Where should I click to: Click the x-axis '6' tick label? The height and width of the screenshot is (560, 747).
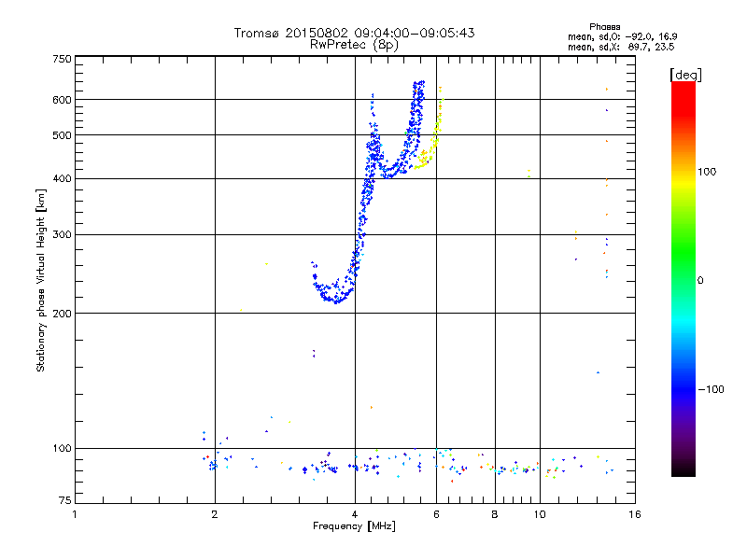436,514
